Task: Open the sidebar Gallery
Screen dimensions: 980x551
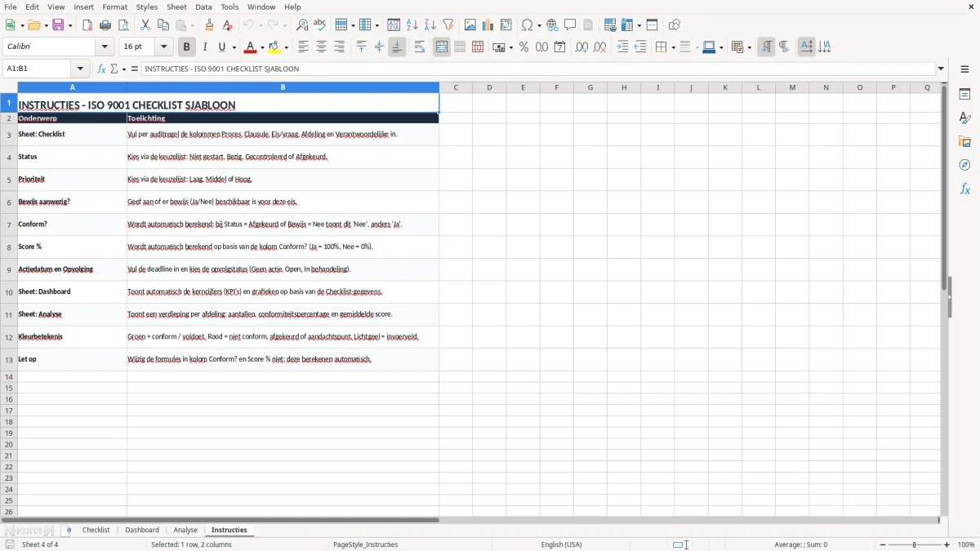Action: pyautogui.click(x=964, y=142)
